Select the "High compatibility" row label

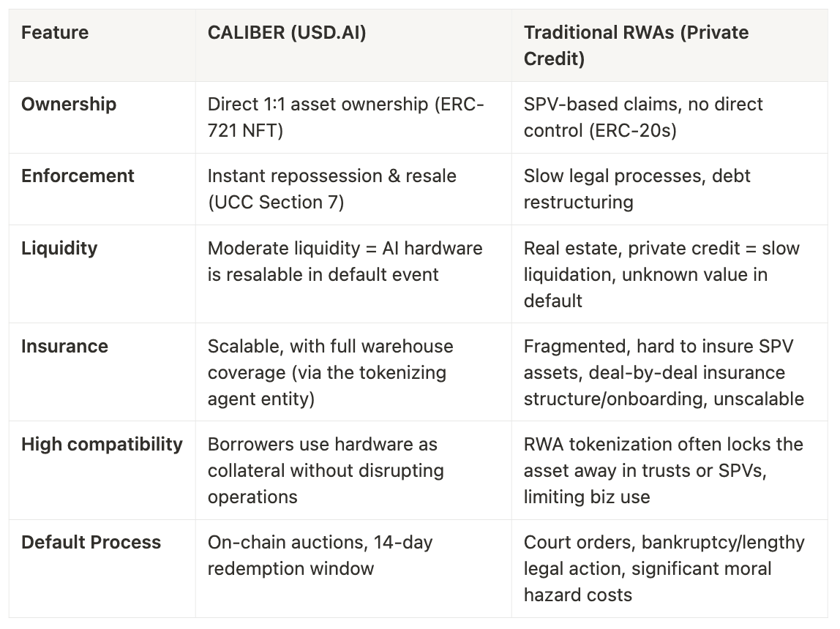click(102, 444)
